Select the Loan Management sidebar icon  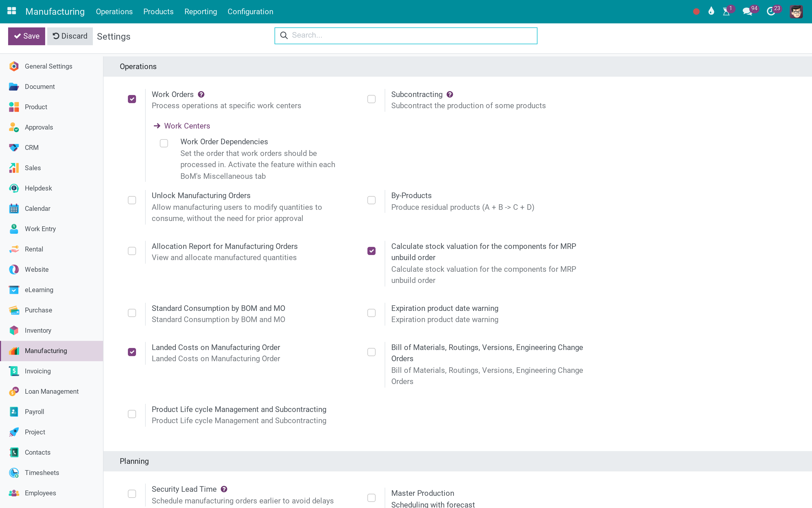click(x=14, y=391)
